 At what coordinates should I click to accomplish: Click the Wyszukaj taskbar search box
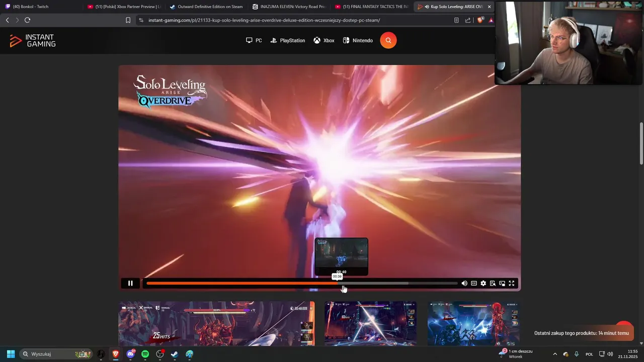[x=56, y=354]
